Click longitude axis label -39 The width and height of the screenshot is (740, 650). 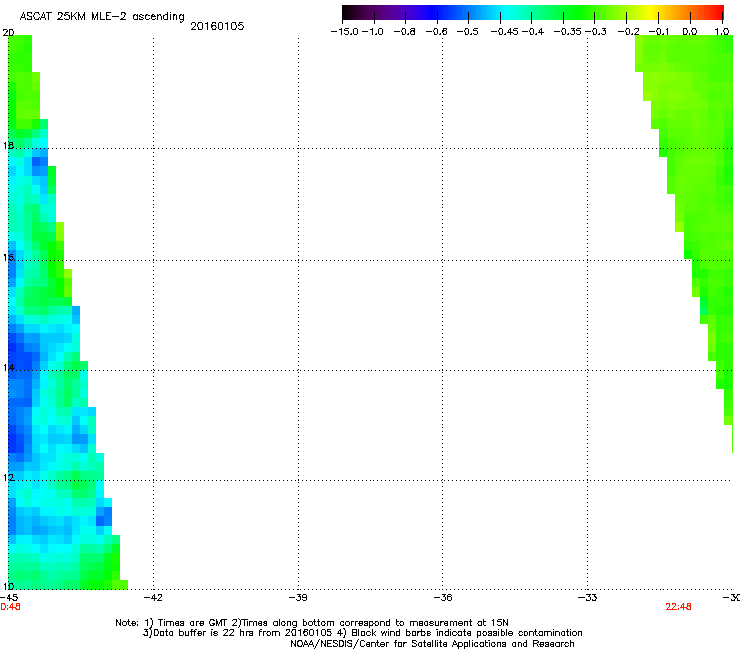pyautogui.click(x=298, y=598)
